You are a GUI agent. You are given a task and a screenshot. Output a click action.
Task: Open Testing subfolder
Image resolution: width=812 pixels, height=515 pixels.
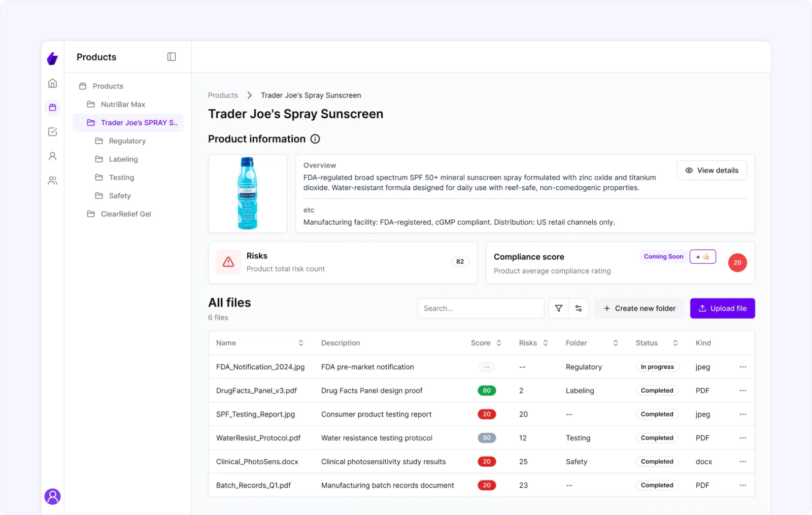click(128, 178)
